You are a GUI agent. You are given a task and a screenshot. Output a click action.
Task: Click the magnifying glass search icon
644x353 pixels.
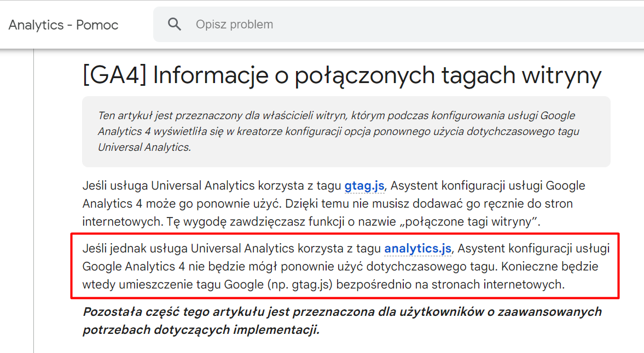(x=175, y=24)
